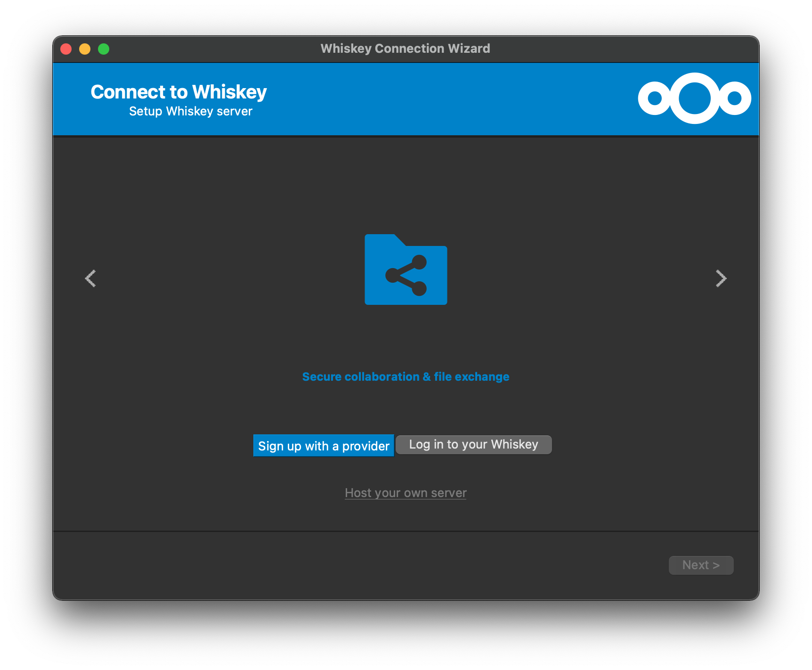Click the Setup Whiskey server subtitle
812x670 pixels.
coord(190,111)
